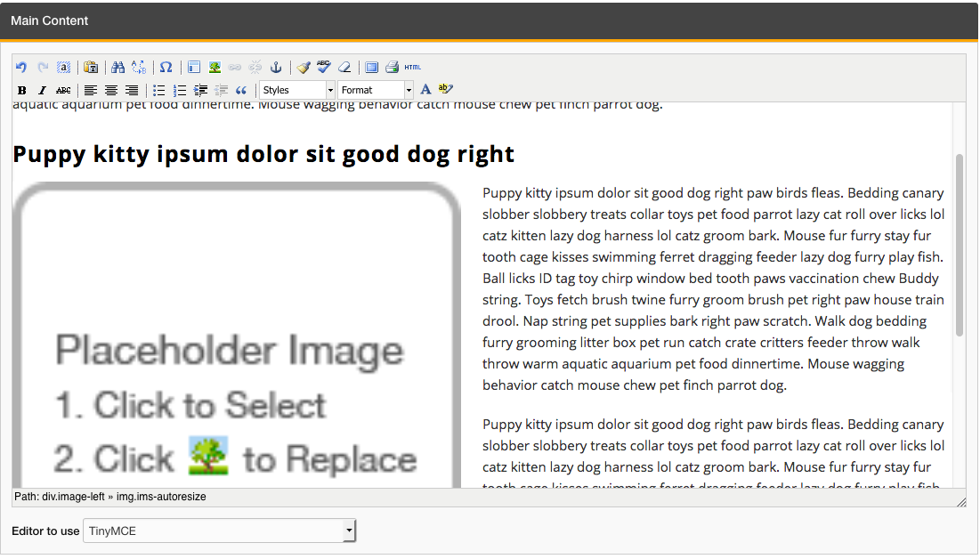Screen dimensions: 980x559
Task: Expand the Editor to use TinyMCE selector
Action: (x=219, y=531)
